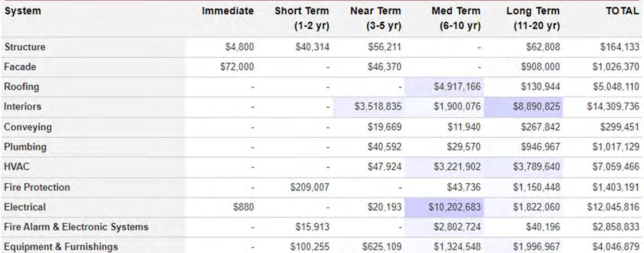Click Fire Alarm & Electronic Systems row

76,227
